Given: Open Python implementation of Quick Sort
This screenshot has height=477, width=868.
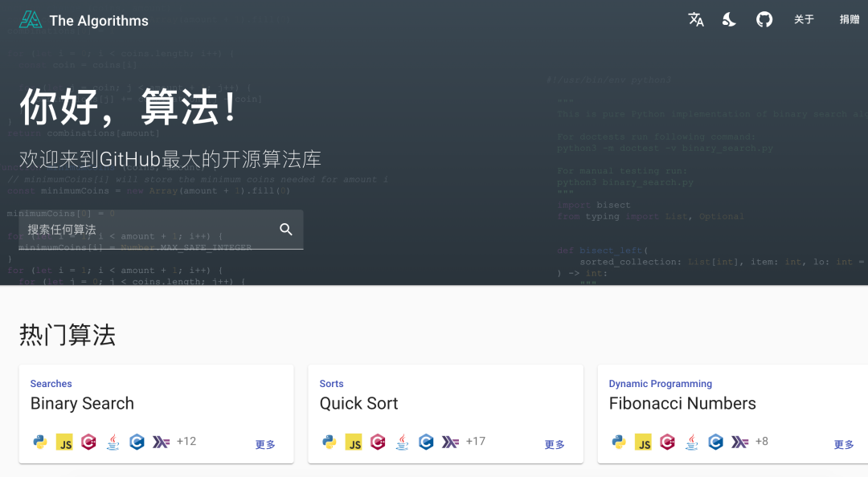Looking at the screenshot, I should point(330,442).
